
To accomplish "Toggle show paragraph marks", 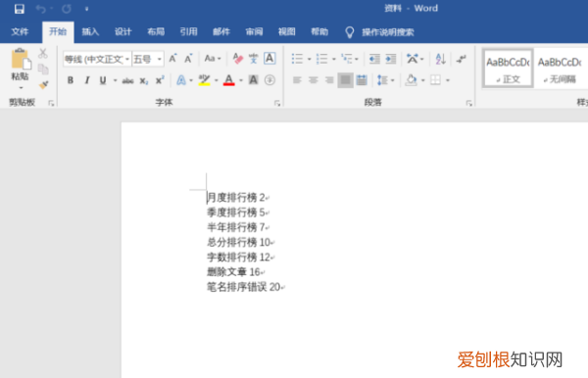I will [462, 59].
